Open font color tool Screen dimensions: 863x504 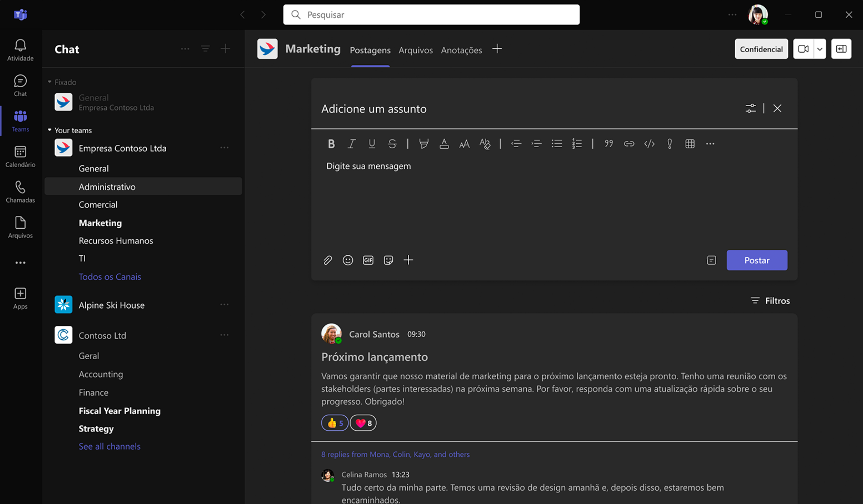(444, 144)
